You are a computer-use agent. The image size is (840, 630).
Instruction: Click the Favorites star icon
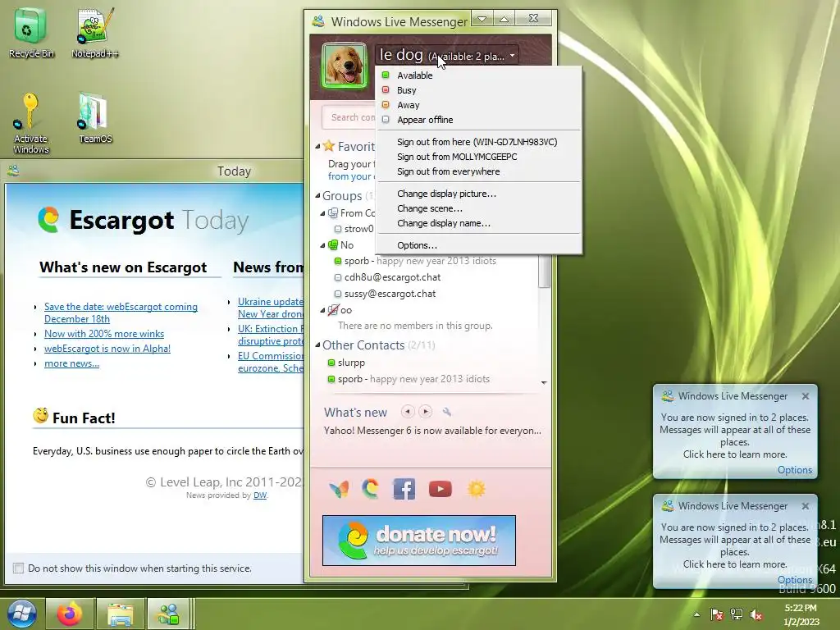(328, 146)
